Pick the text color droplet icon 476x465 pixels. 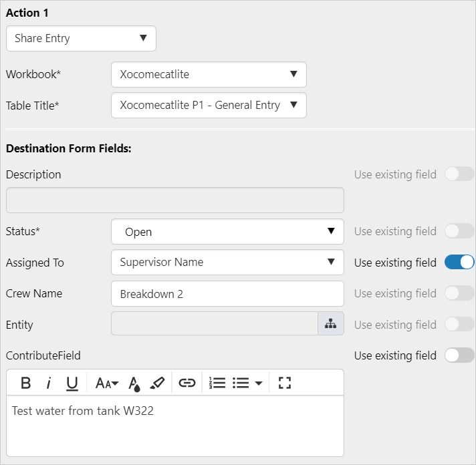[x=134, y=383]
